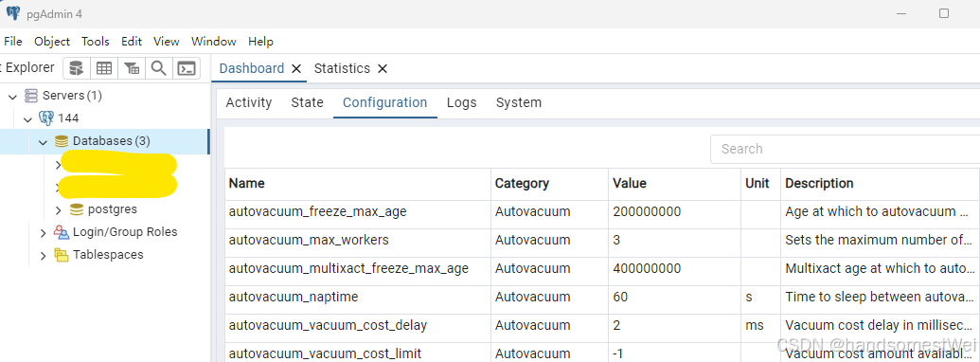The width and height of the screenshot is (980, 362).
Task: Launch the PSQL Tool terminal icon
Action: click(x=187, y=68)
